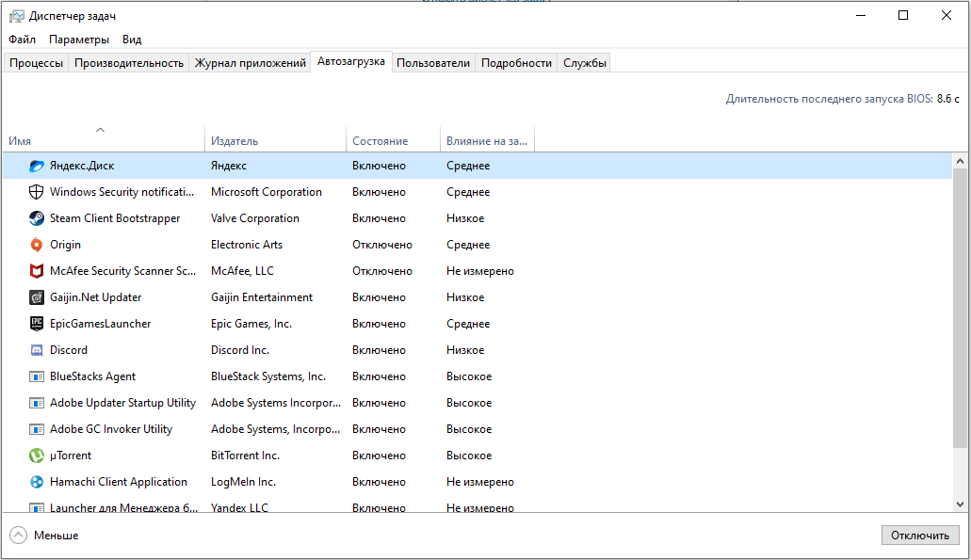
Task: Select the Яндекс.Диск row name
Action: [x=82, y=166]
